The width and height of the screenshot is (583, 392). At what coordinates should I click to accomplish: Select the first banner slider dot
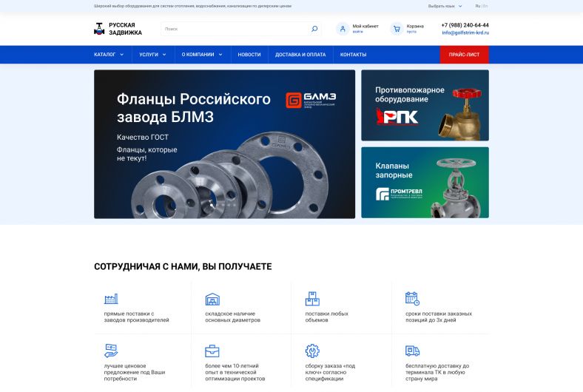212,205
